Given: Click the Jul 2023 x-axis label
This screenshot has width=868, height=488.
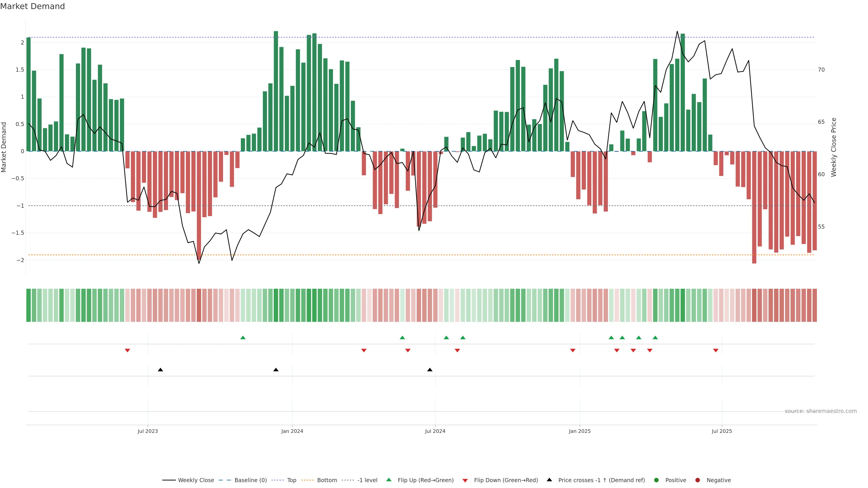Looking at the screenshot, I should pos(148,431).
